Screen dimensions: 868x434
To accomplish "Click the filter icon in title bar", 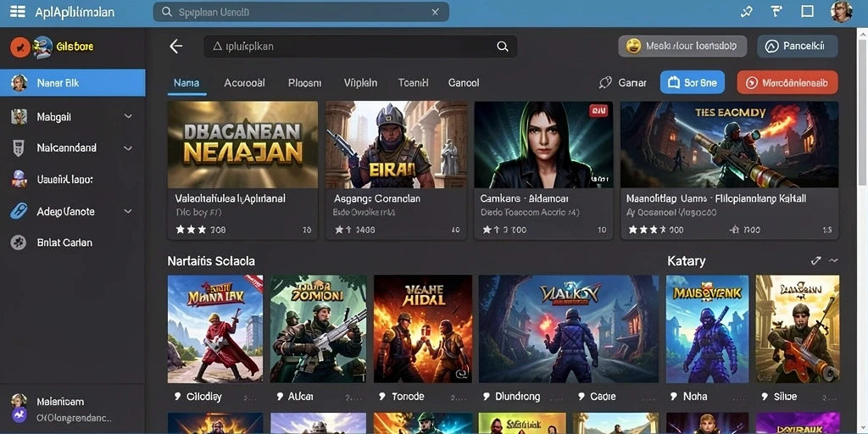I will [x=776, y=12].
